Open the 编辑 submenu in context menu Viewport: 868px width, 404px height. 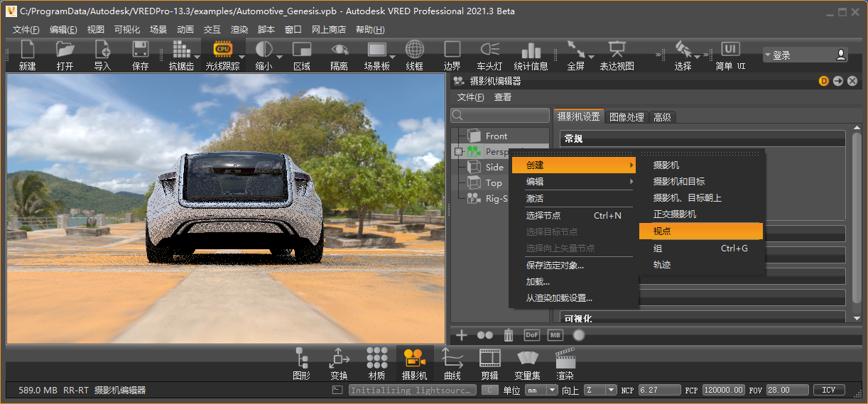574,182
